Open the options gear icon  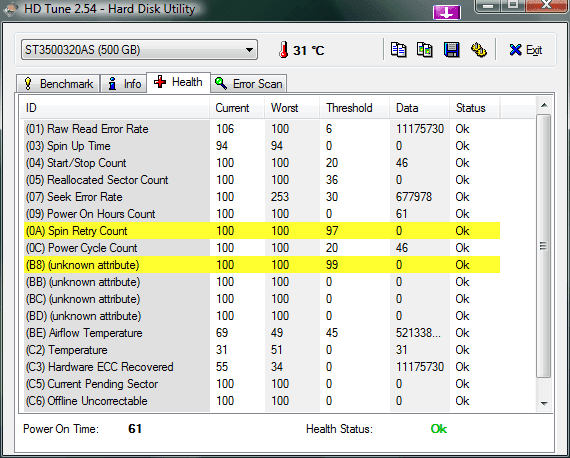tap(479, 50)
